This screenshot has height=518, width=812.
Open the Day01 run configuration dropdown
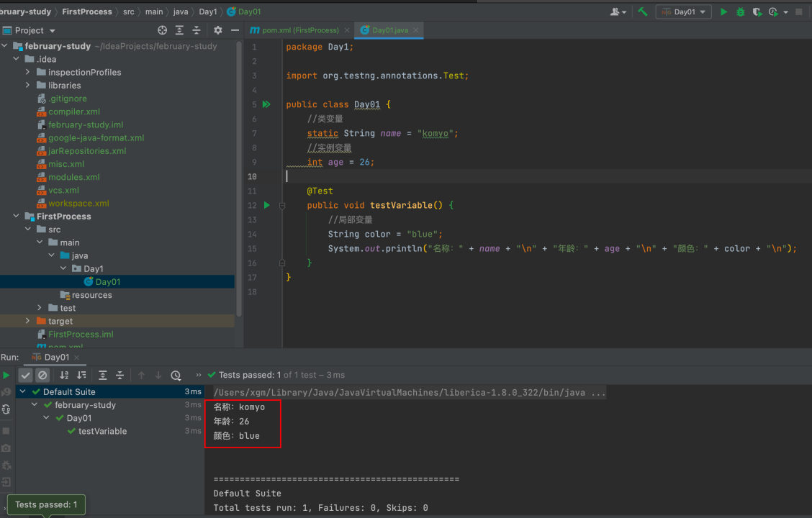pyautogui.click(x=684, y=12)
